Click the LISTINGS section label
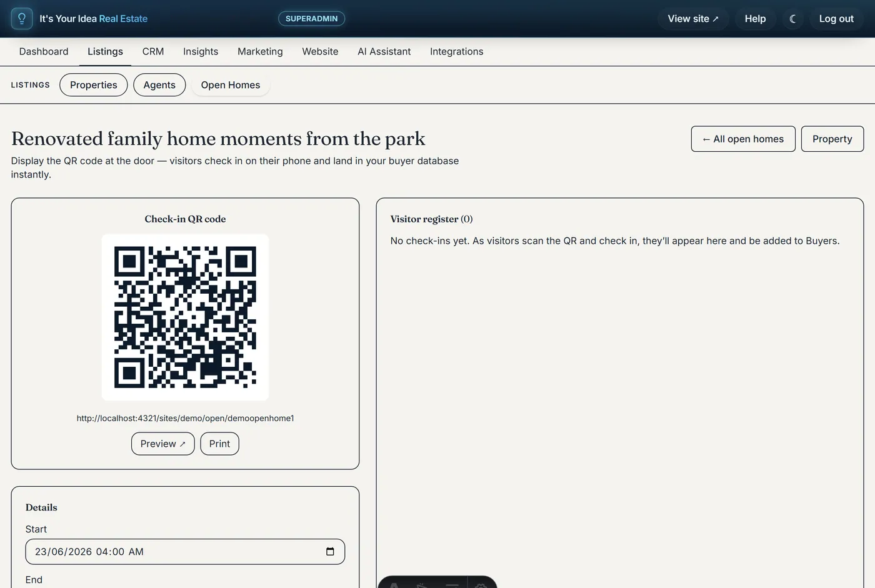 (30, 85)
